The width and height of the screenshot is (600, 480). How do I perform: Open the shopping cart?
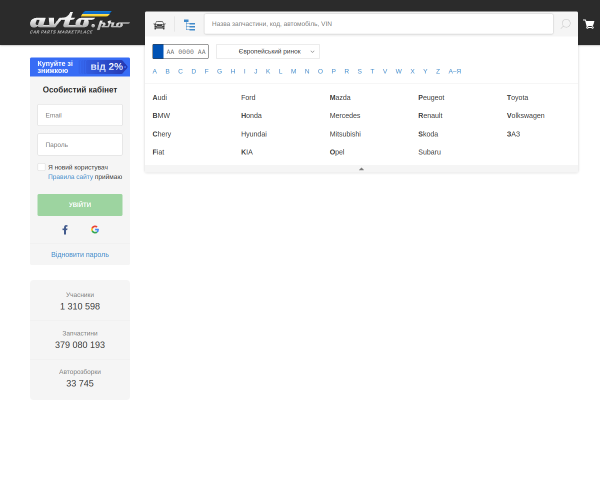coord(589,24)
